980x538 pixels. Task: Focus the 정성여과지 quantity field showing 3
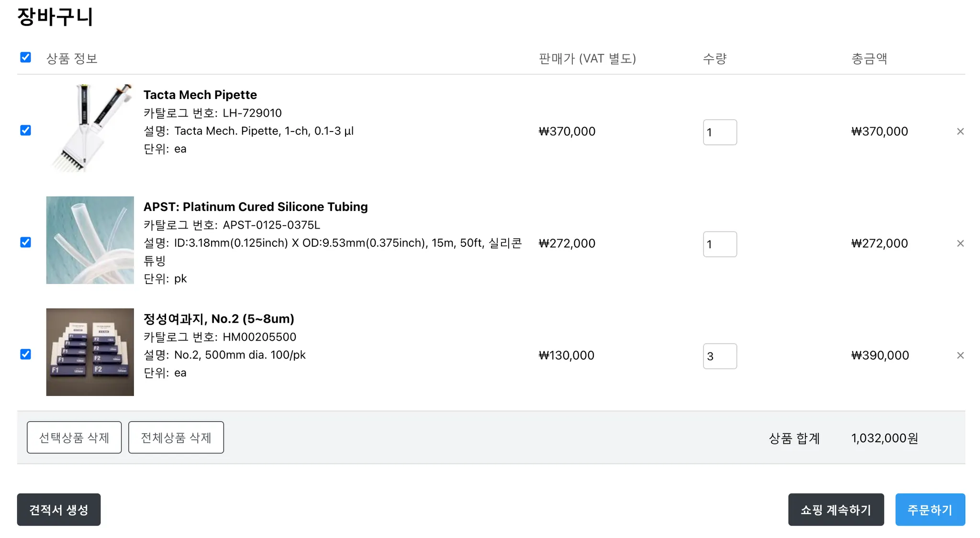tap(719, 356)
